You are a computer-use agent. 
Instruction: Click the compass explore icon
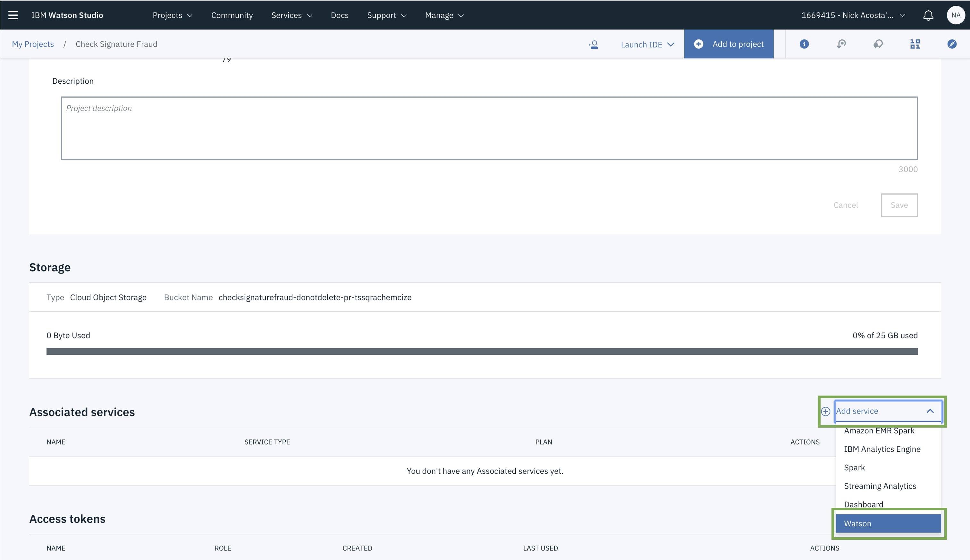[x=952, y=44]
